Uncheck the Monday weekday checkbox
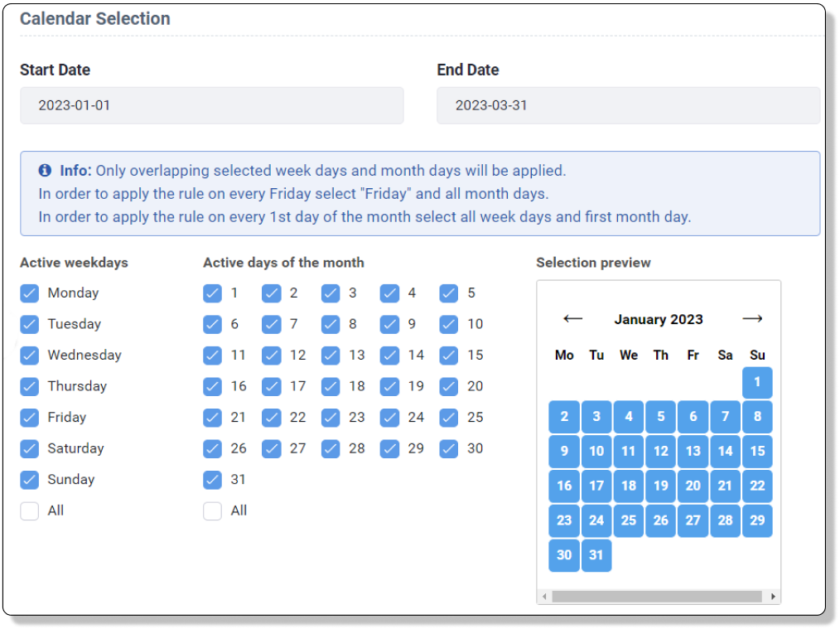This screenshot has height=629, width=840. pyautogui.click(x=30, y=293)
